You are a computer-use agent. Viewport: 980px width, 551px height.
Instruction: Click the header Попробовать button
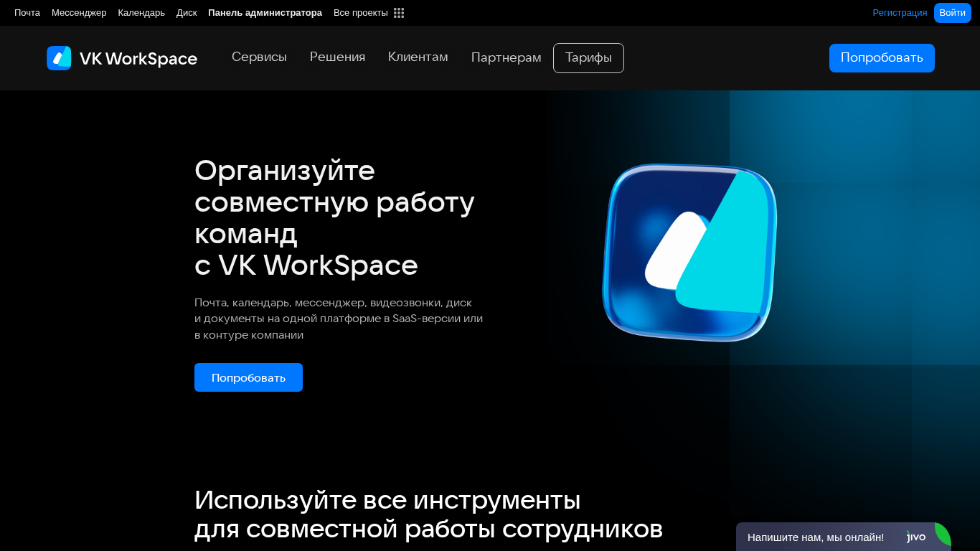(x=882, y=58)
